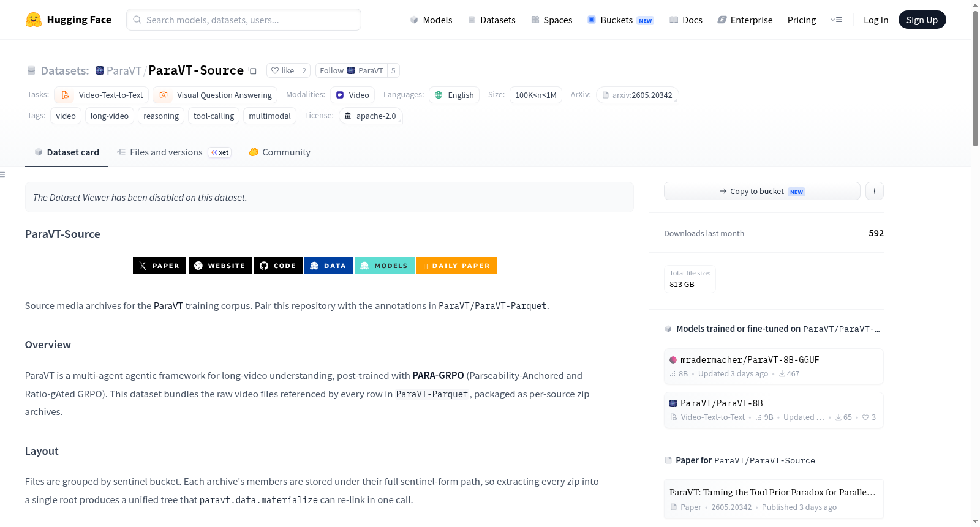This screenshot has height=527, width=980.
Task: Expand the extra navigation menu beside Pricing
Action: 836,20
